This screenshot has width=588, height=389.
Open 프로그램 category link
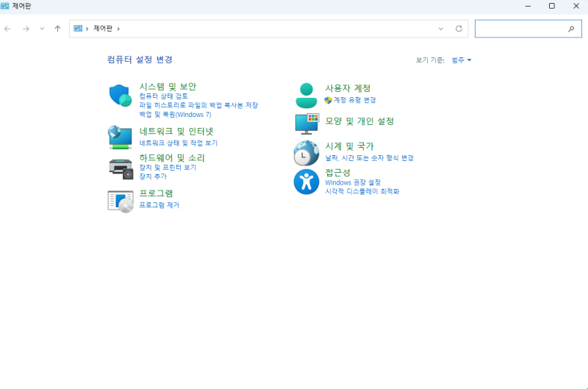coord(156,193)
